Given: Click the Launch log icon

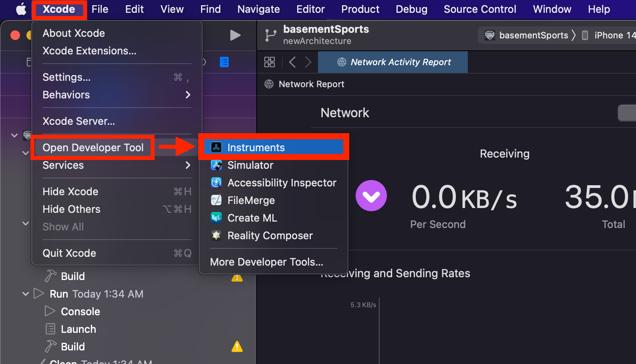Looking at the screenshot, I should click(50, 329).
